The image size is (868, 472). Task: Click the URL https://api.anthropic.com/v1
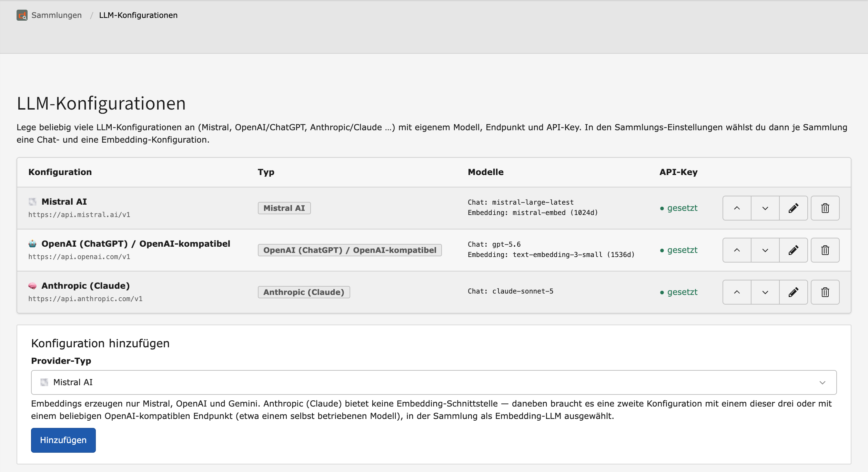[x=85, y=299]
